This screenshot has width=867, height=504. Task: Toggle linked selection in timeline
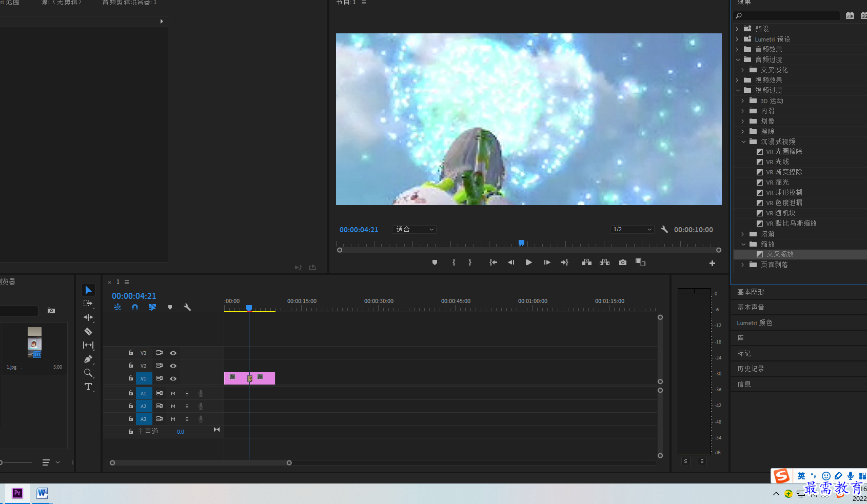pos(152,307)
